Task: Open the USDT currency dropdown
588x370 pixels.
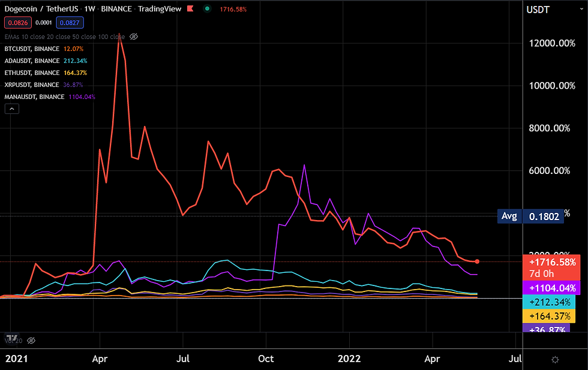Action: pyautogui.click(x=555, y=10)
